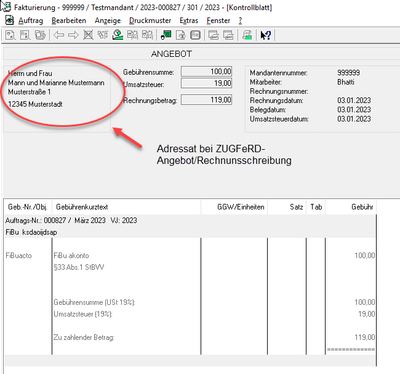Click the page-with-arrow icon after green screen
The height and width of the screenshot is (374, 400).
pos(181,35)
